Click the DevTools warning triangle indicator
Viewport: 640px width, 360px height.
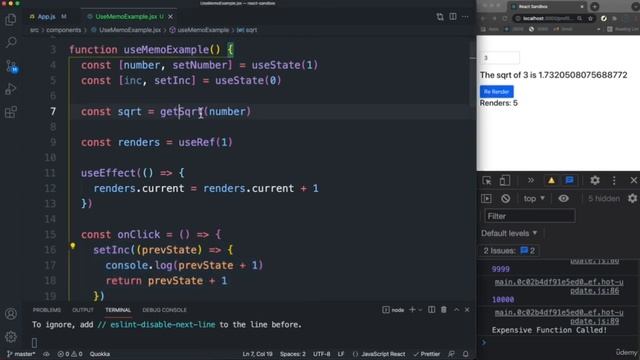pos(551,180)
